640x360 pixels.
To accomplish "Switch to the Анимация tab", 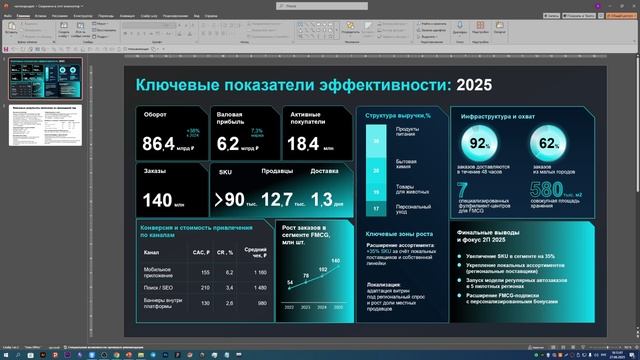I will point(127,16).
